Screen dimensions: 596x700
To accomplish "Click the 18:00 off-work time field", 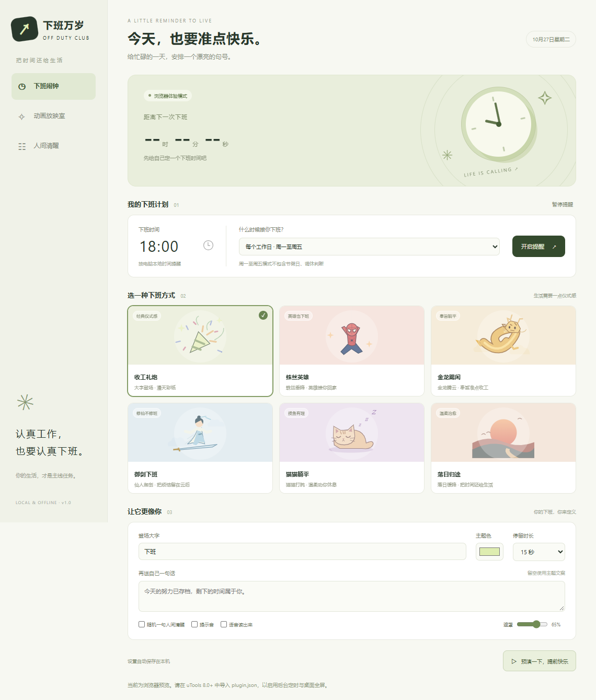I will pos(176,246).
